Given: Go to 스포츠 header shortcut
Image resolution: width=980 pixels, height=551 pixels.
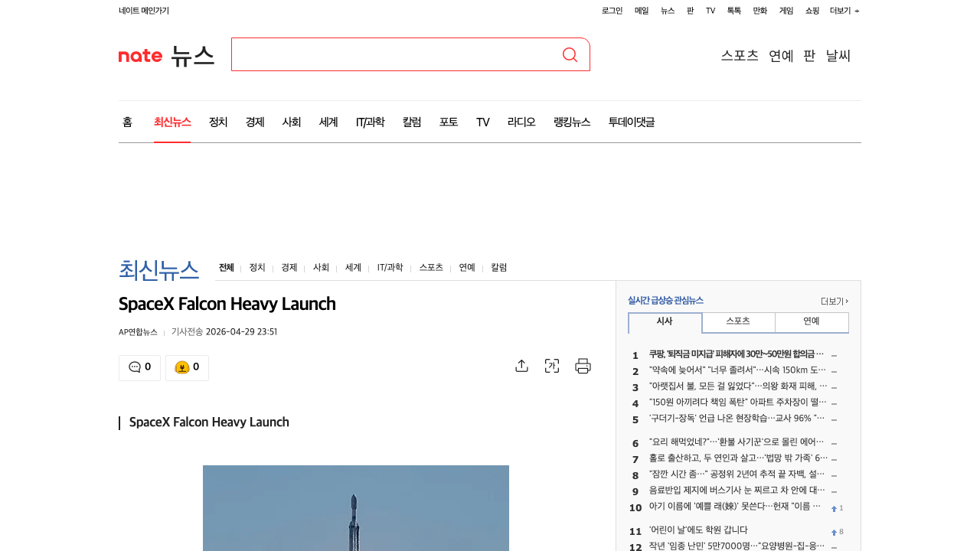Looking at the screenshot, I should pos(740,55).
